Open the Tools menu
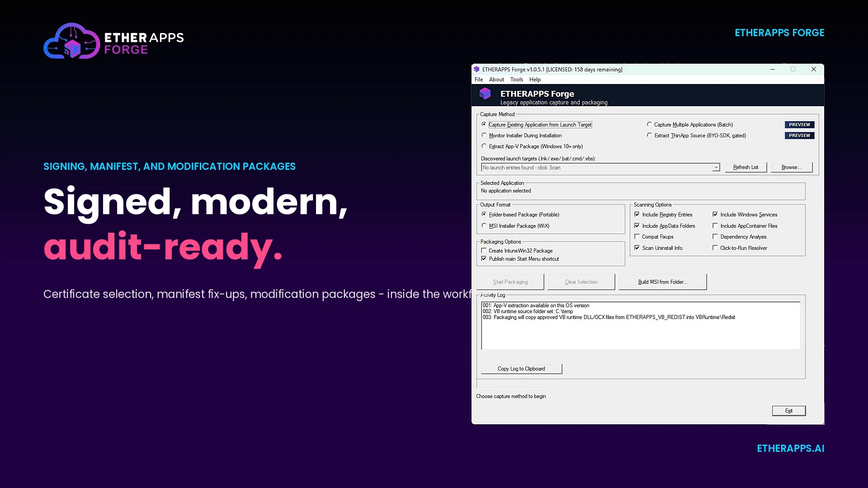The height and width of the screenshot is (488, 868). point(517,80)
